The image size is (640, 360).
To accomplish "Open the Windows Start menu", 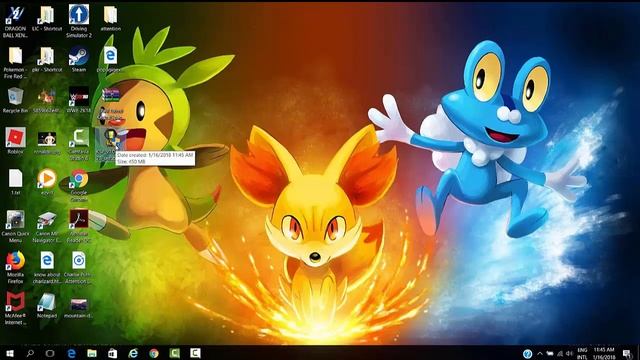I will pos(10,353).
